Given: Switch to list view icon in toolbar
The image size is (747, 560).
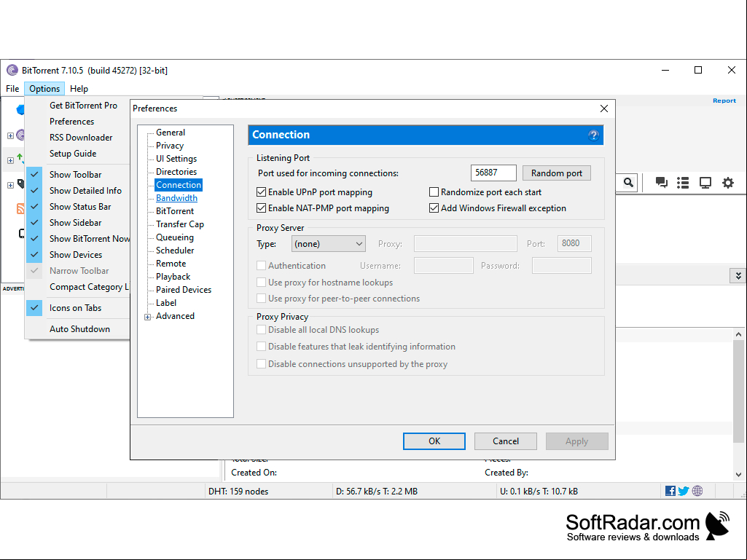Looking at the screenshot, I should [683, 182].
